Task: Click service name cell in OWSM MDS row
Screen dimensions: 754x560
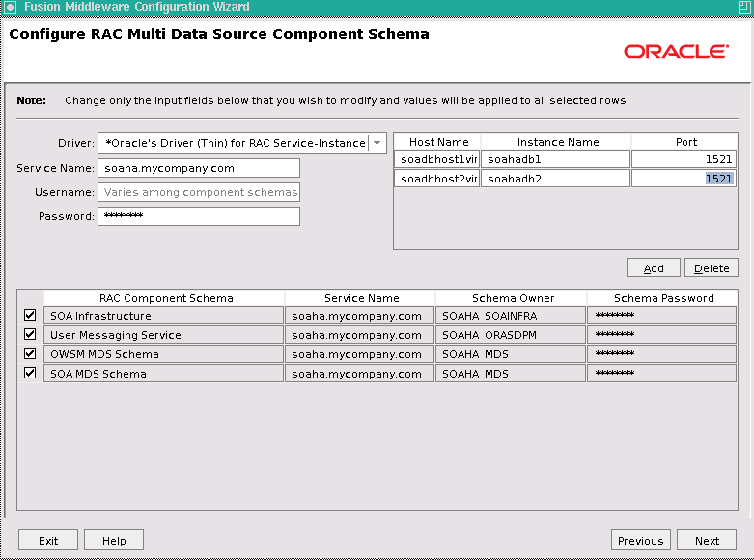Action: 360,354
